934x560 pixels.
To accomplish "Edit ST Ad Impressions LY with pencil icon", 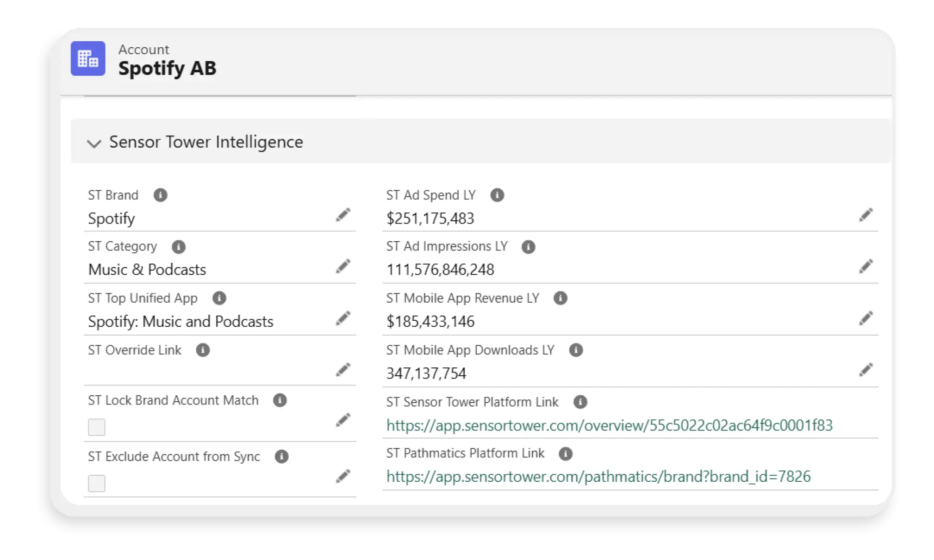I will tap(866, 266).
